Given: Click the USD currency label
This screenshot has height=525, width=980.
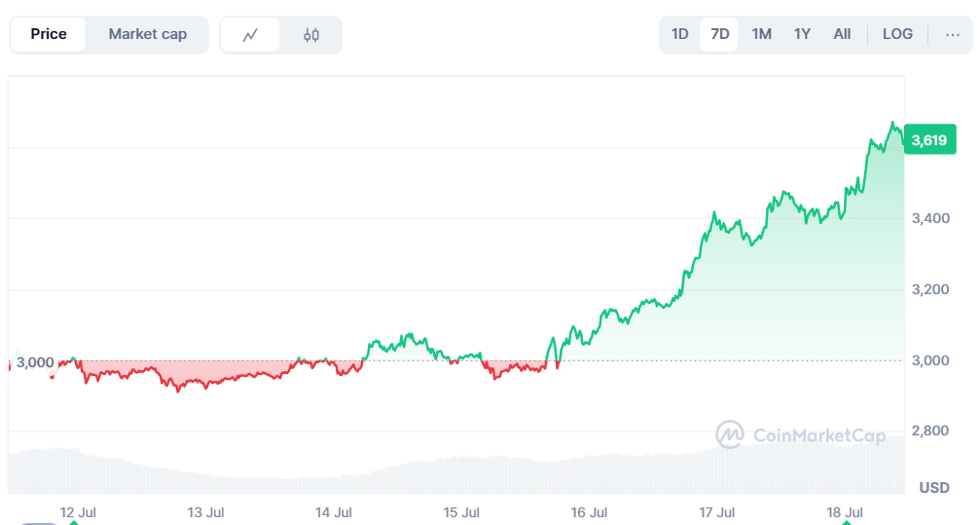Looking at the screenshot, I should tap(934, 487).
